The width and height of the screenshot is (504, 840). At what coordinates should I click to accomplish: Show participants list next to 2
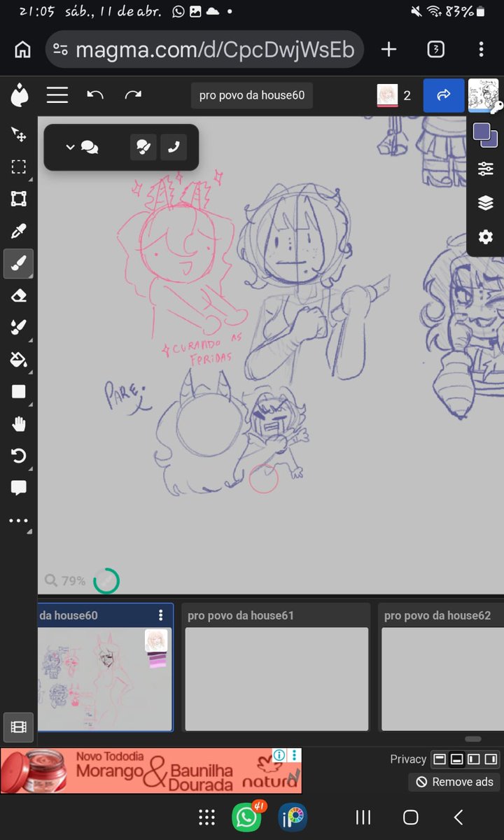pos(394,95)
